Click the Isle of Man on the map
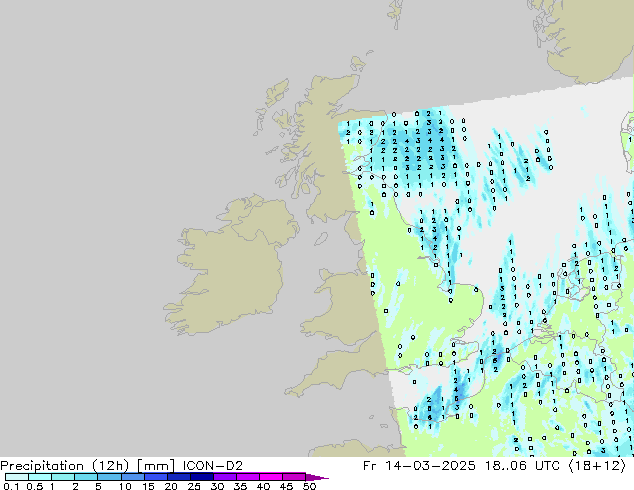Screen dimensions: 634x490 (x=321, y=239)
